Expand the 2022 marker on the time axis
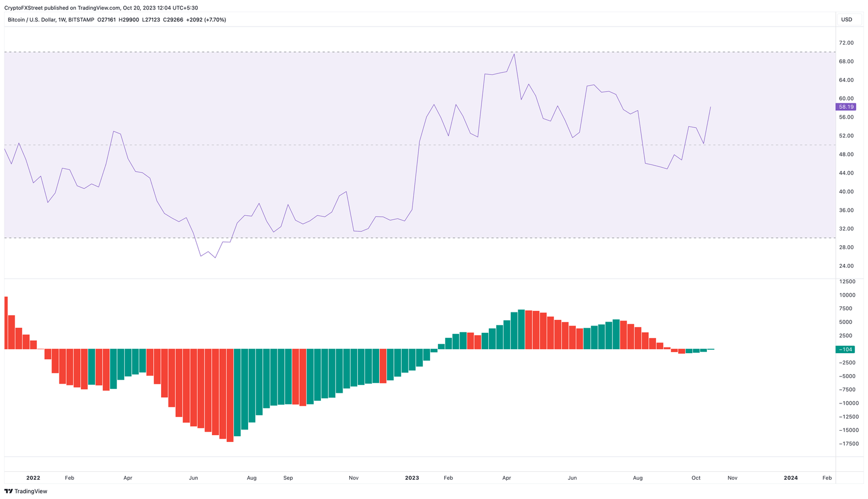The height and width of the screenshot is (499, 868). pos(33,478)
